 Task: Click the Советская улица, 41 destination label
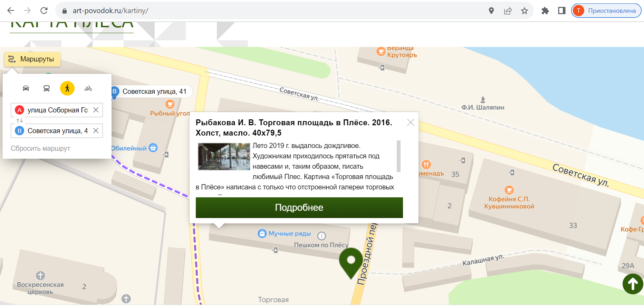(154, 91)
